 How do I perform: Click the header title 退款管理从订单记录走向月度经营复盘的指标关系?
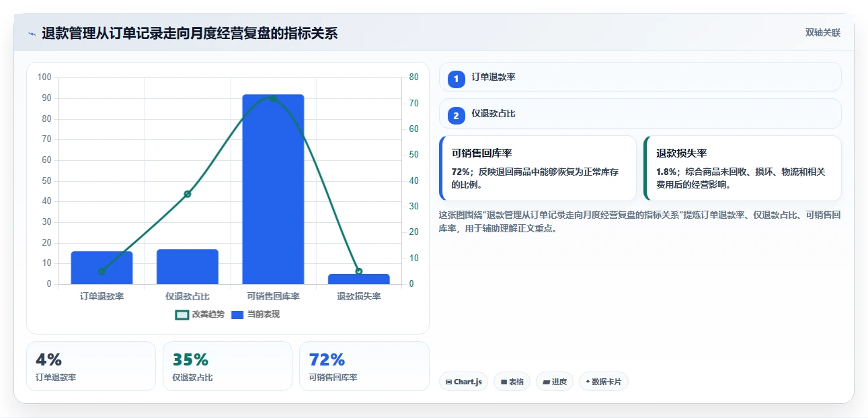[x=190, y=33]
